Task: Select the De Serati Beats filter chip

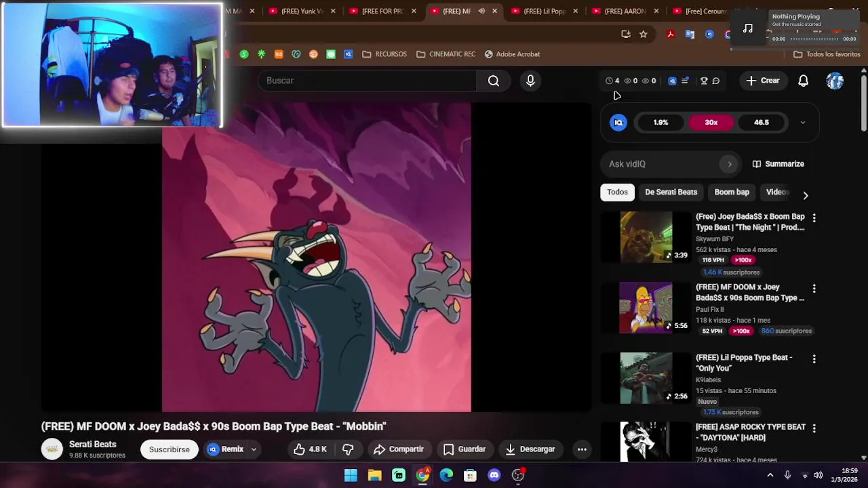Action: tap(671, 192)
